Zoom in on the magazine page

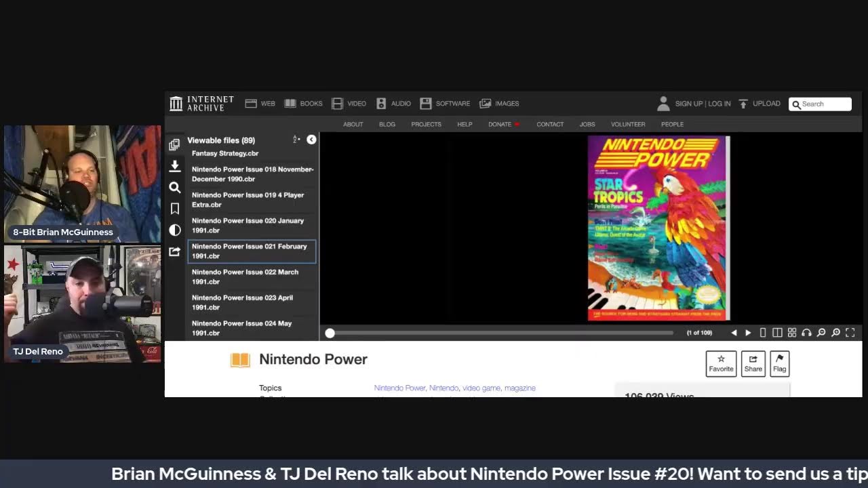point(835,333)
